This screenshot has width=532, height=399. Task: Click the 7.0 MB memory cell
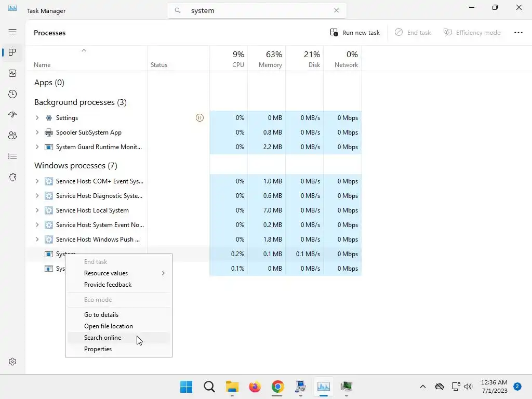(267, 210)
